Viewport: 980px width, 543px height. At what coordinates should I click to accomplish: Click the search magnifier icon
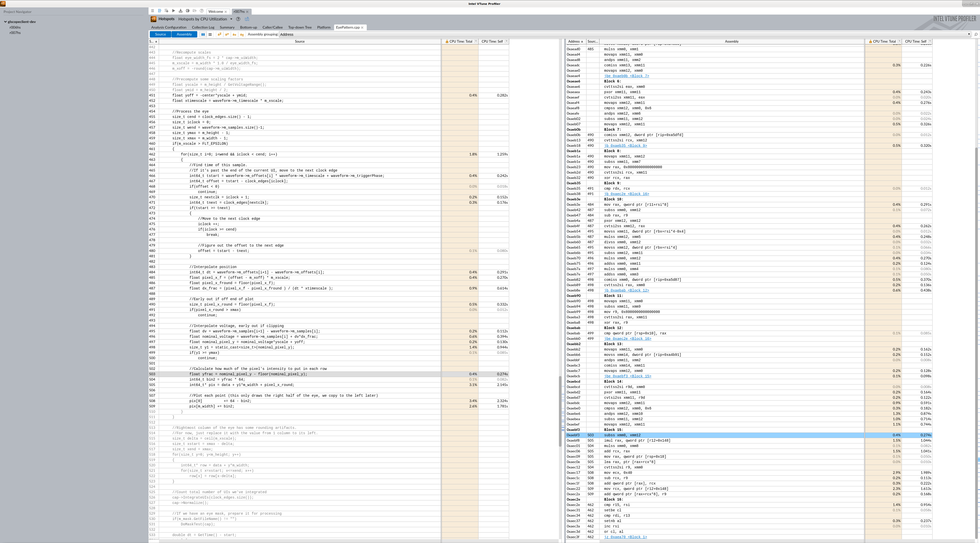976,35
